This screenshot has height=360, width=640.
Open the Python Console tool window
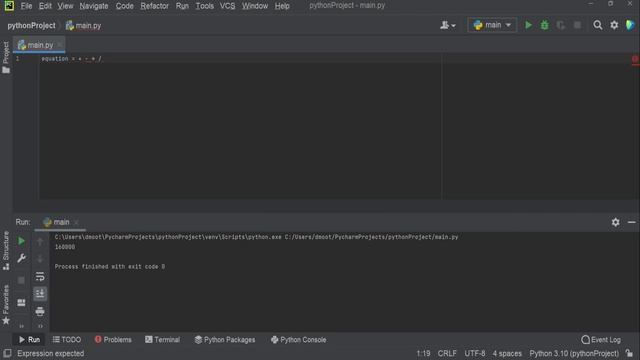(x=298, y=340)
